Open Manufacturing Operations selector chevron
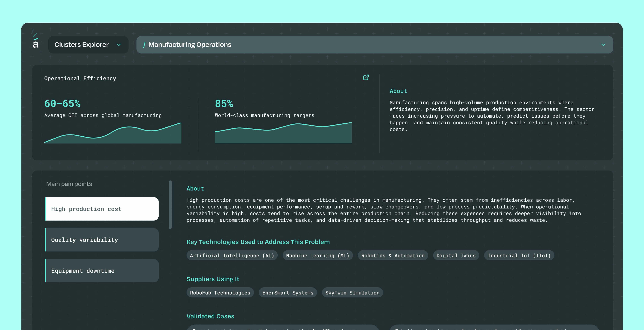This screenshot has width=644, height=330. (x=603, y=45)
